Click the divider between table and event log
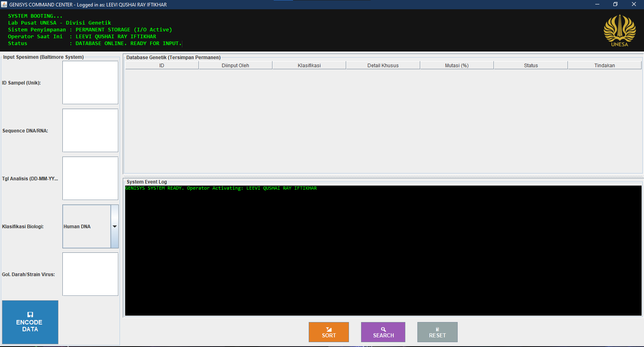644x347 pixels. [383, 176]
